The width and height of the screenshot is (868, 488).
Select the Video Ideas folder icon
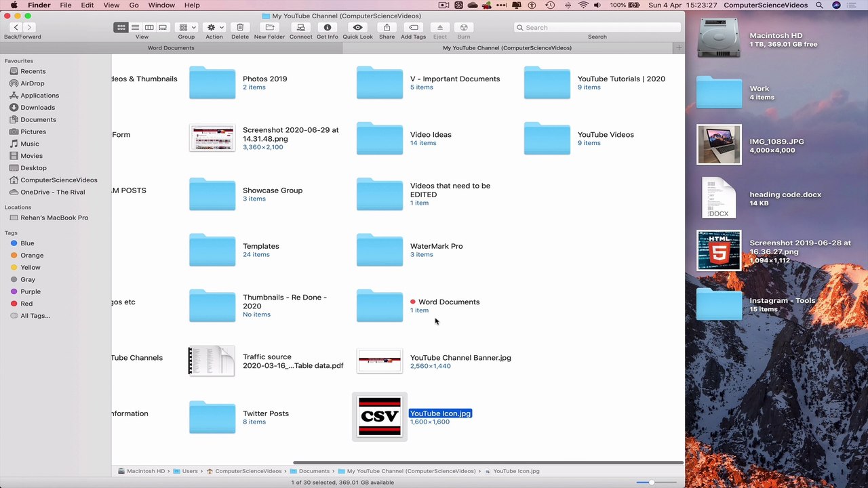[x=380, y=138]
